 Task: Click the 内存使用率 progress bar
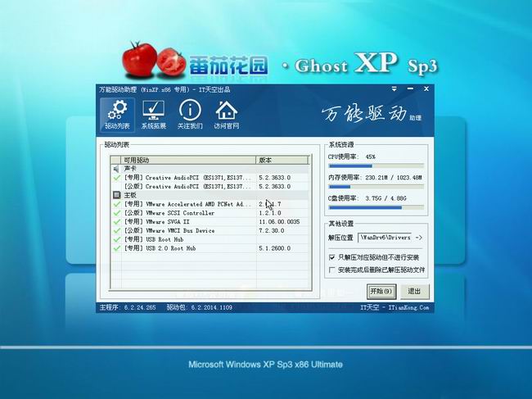point(376,187)
